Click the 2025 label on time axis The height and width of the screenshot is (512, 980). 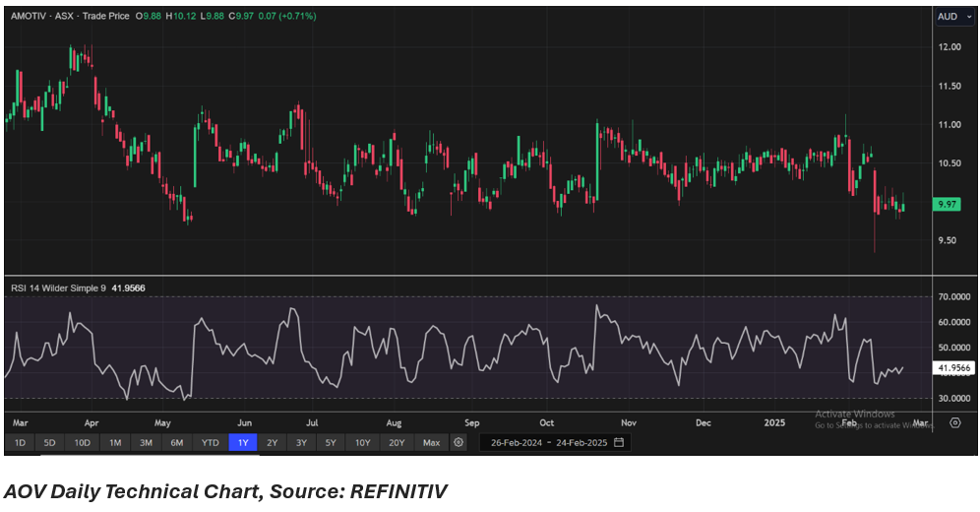click(774, 423)
